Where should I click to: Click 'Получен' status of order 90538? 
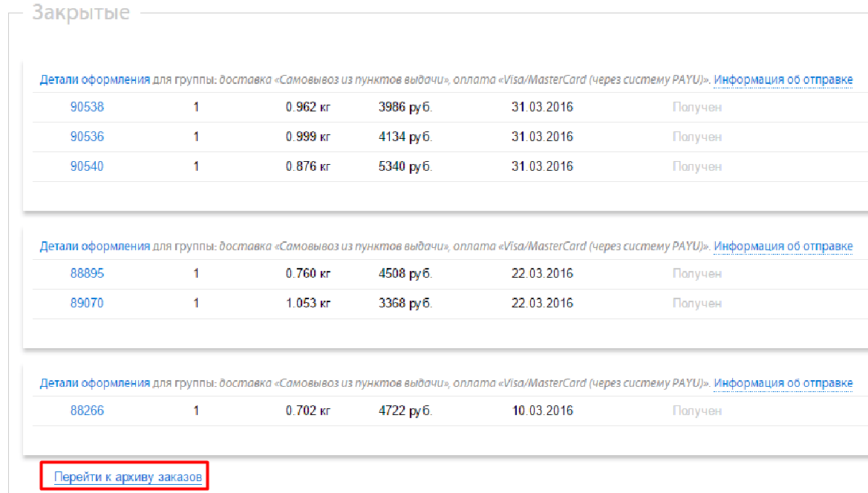coord(697,108)
